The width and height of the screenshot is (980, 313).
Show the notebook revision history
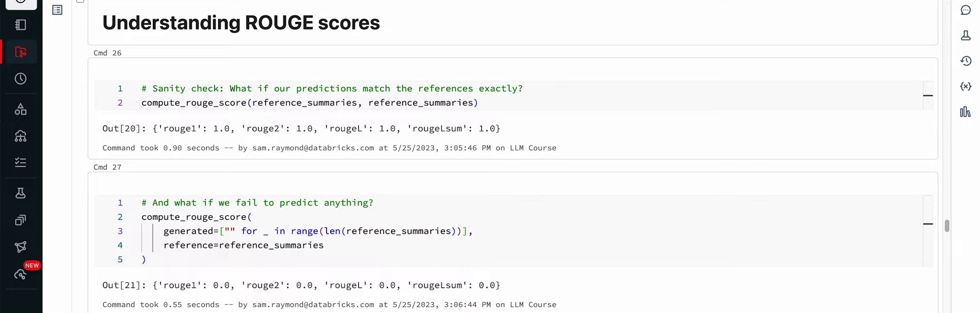pos(965,61)
